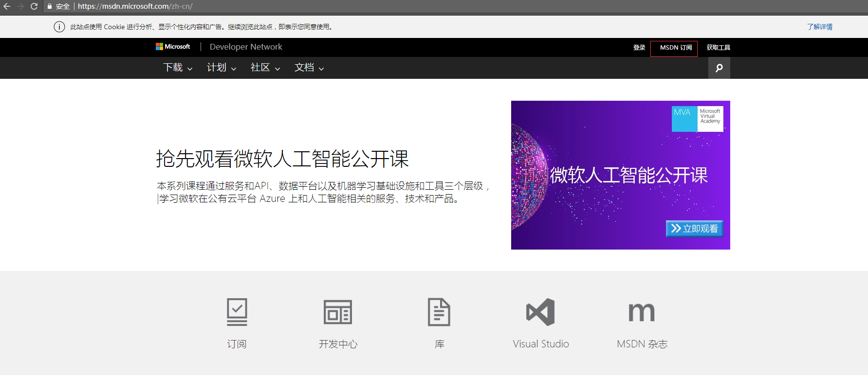The width and height of the screenshot is (868, 378).
Task: Click the 登录 sign-in link
Action: click(x=639, y=48)
